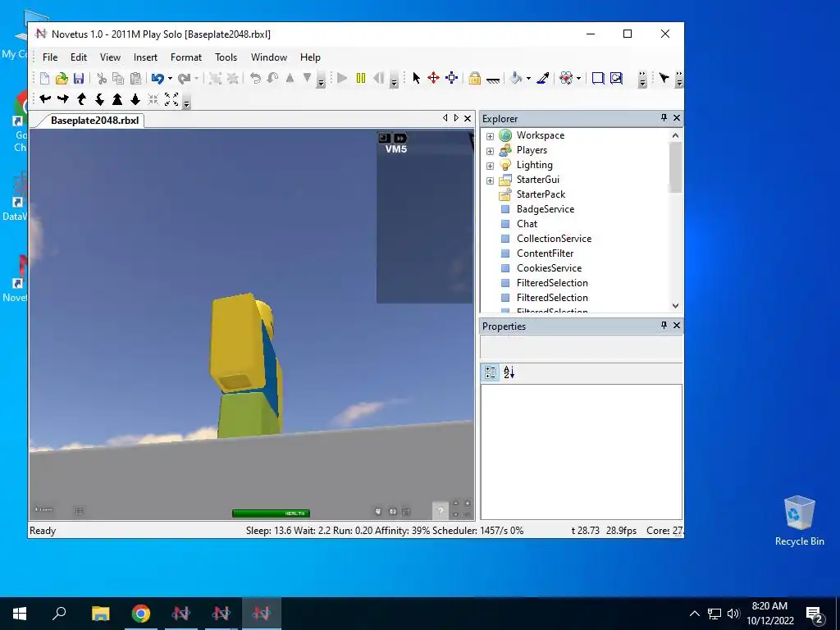Viewport: 840px width, 630px height.
Task: Expand the StarterGui tree node
Action: click(490, 180)
